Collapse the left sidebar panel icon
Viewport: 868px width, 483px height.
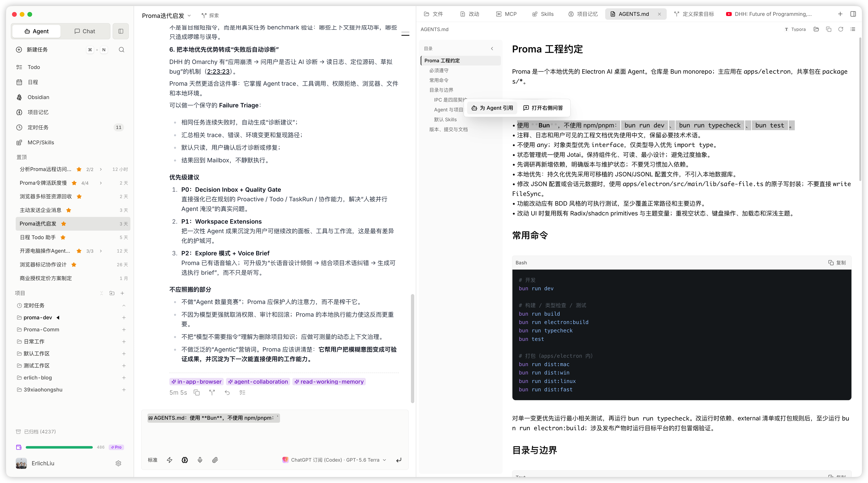[121, 31]
